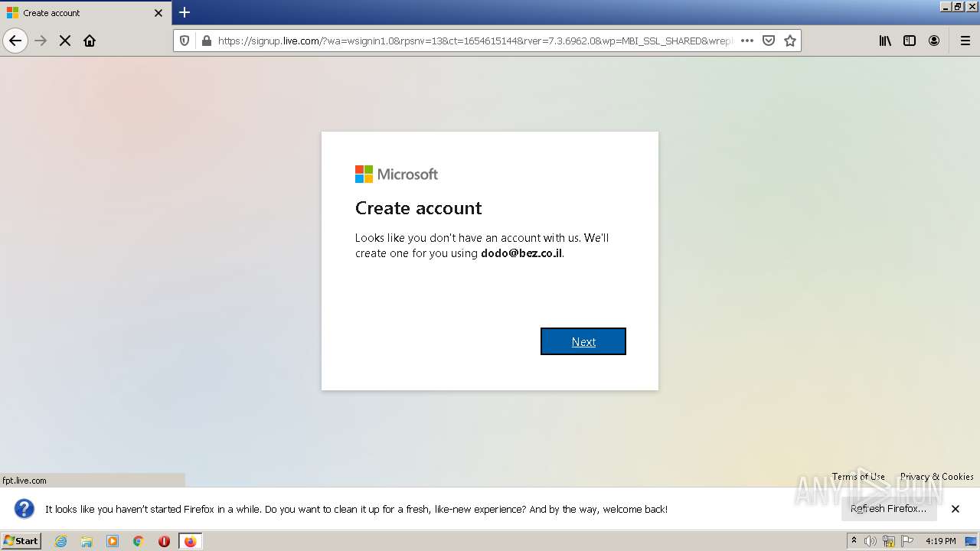The image size is (980, 551).
Task: Open Windows Explorer folder in taskbar
Action: pos(87,541)
